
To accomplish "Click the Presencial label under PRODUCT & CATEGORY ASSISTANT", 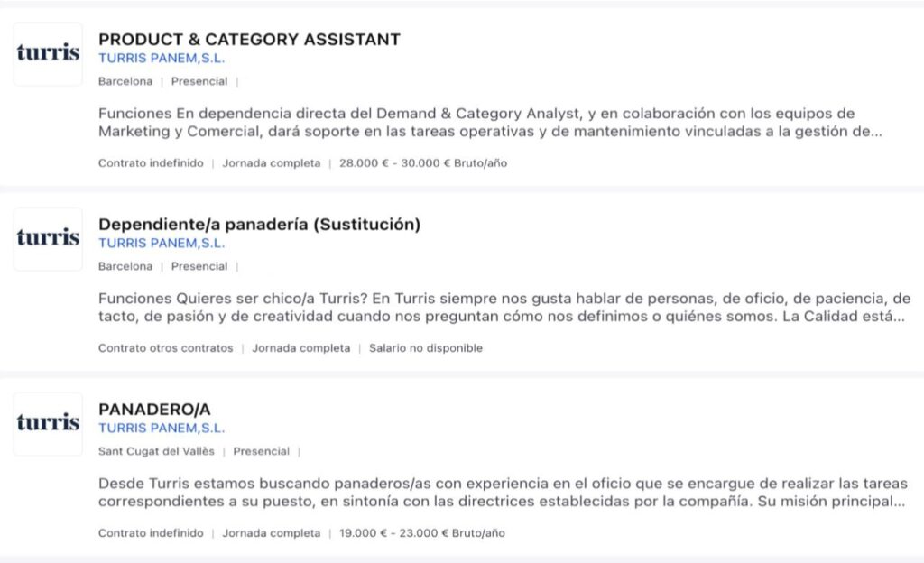I will [x=200, y=81].
